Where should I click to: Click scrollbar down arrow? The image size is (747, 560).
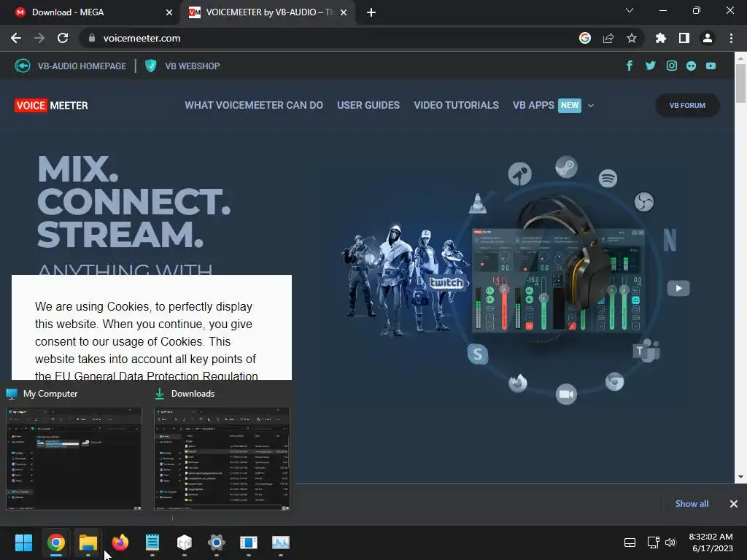click(740, 477)
